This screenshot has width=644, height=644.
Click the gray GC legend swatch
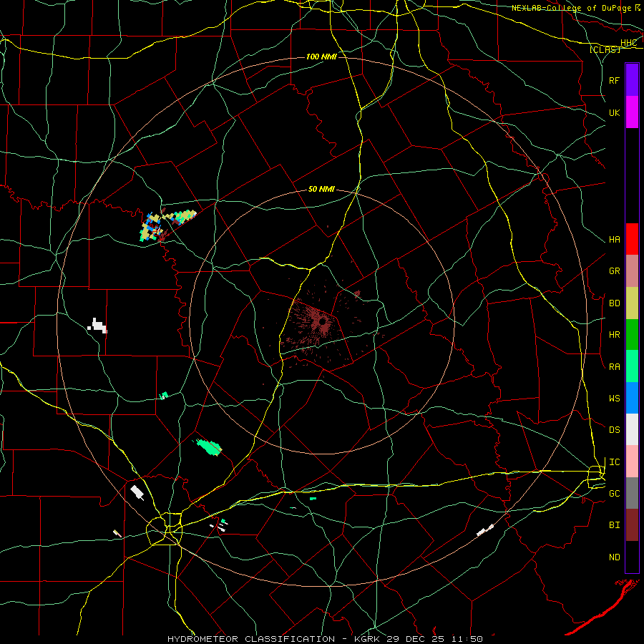(x=632, y=493)
